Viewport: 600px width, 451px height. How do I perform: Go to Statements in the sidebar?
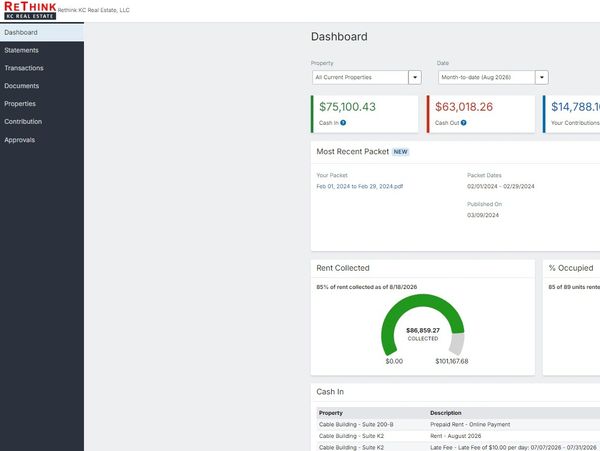pyautogui.click(x=42, y=50)
